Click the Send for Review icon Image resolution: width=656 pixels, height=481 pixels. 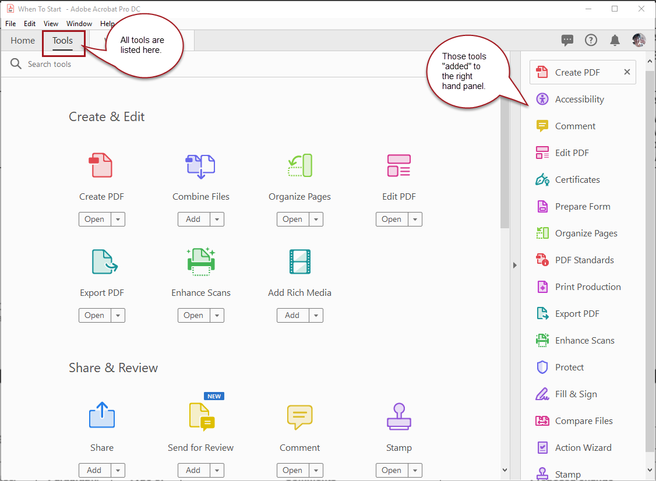tap(202, 417)
